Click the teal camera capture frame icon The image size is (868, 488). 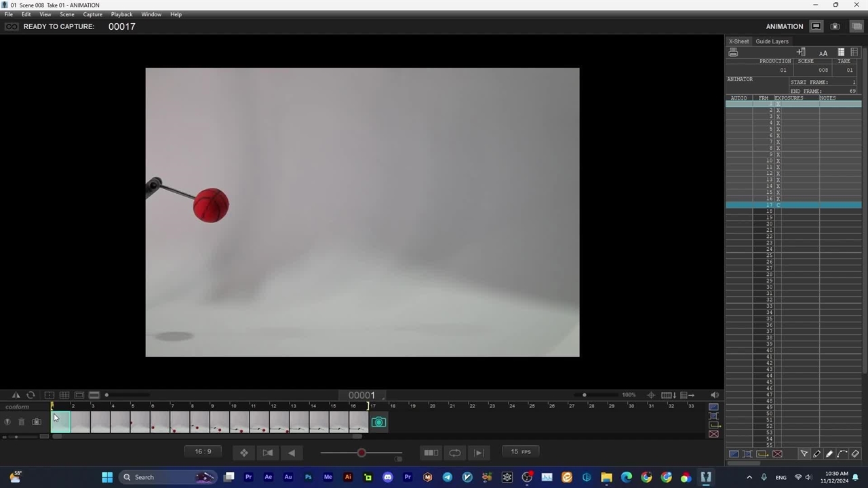pos(378,422)
